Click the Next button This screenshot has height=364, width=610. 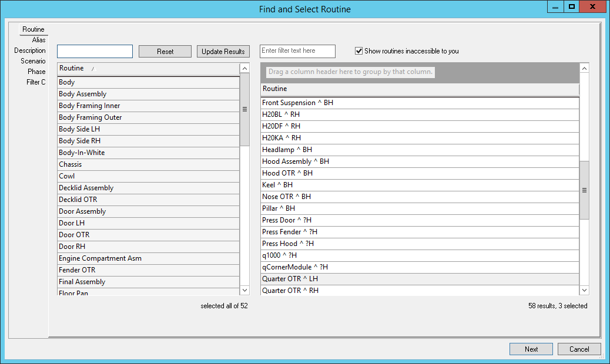(x=531, y=349)
